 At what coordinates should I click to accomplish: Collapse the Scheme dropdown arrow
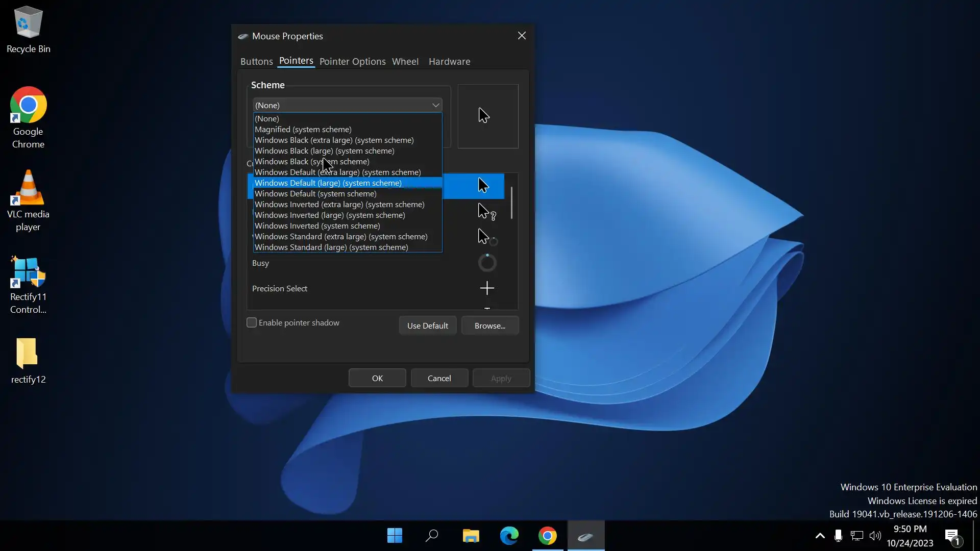[435, 105]
